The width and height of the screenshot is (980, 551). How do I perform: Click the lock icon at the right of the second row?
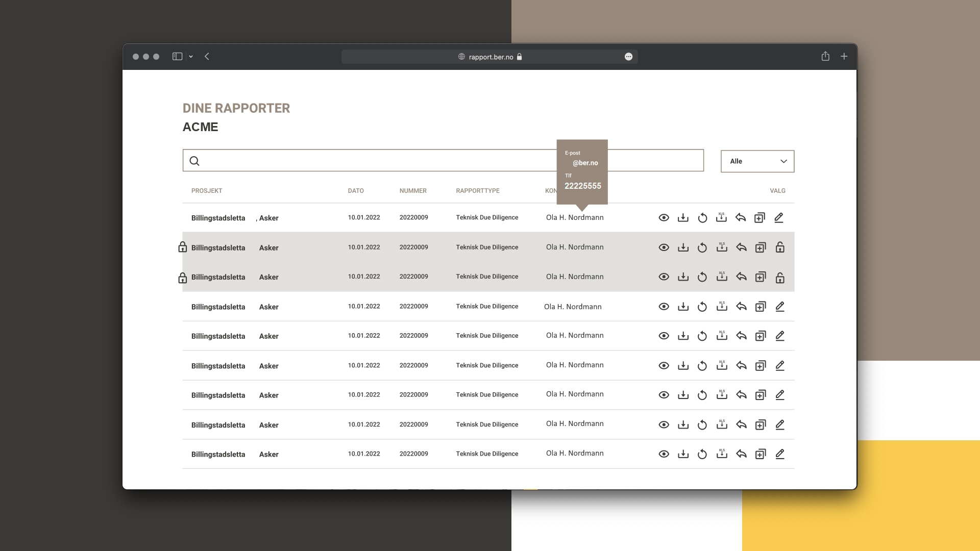(x=780, y=247)
